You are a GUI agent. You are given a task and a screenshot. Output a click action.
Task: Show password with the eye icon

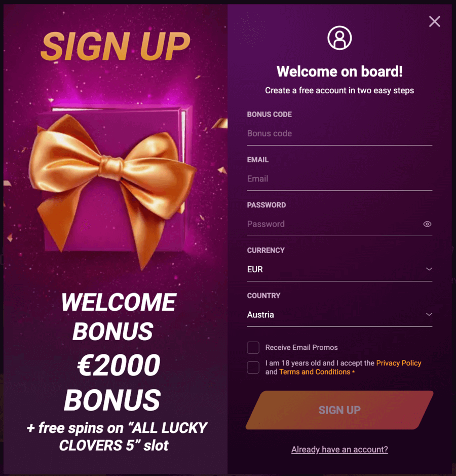[x=427, y=224]
